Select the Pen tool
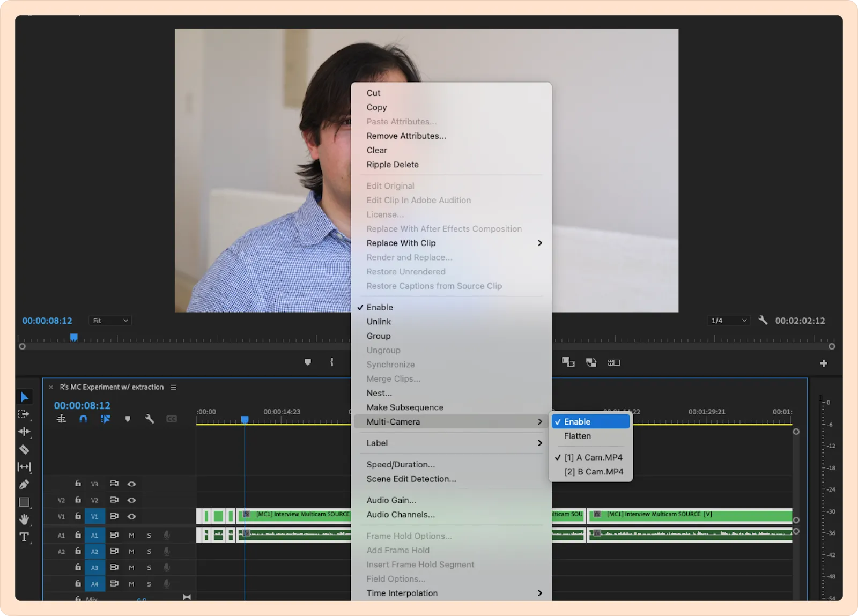This screenshot has width=858, height=616. coord(24,485)
